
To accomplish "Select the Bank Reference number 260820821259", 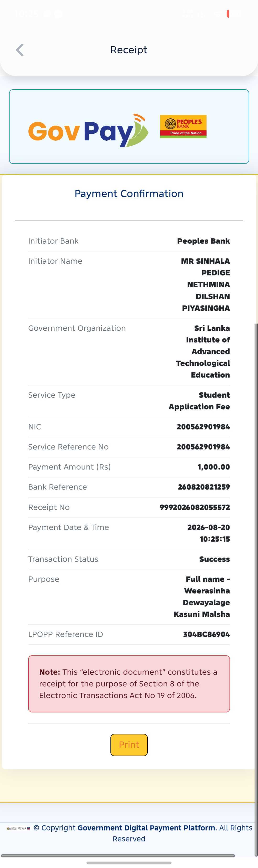I will click(x=204, y=487).
